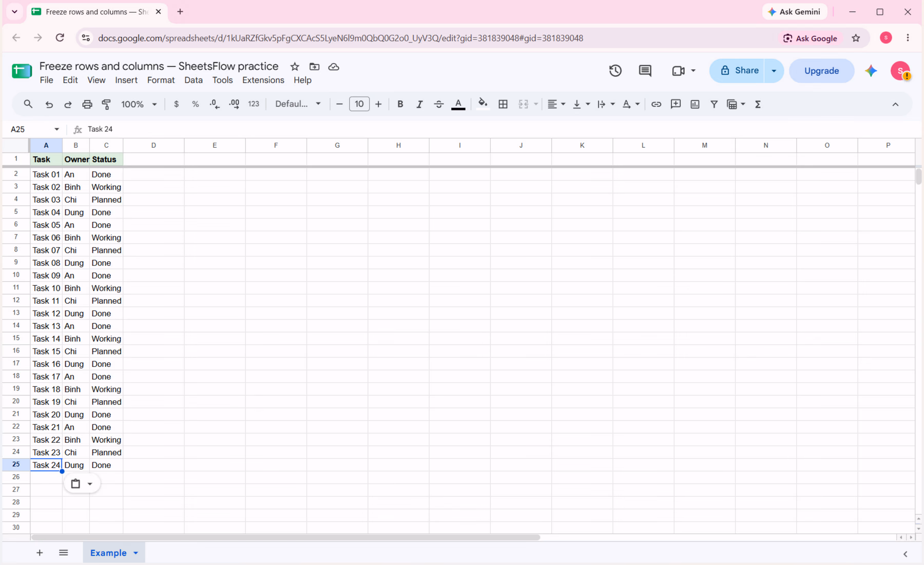
Task: Decrease decimal places
Action: click(x=215, y=104)
